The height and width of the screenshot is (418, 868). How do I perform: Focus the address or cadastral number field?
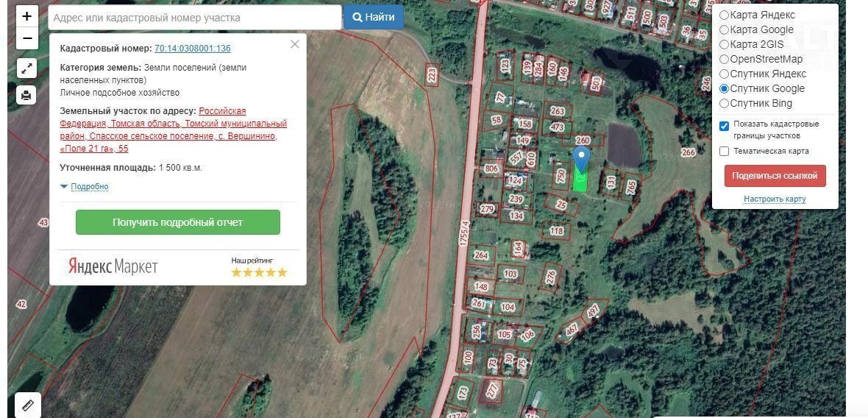194,18
